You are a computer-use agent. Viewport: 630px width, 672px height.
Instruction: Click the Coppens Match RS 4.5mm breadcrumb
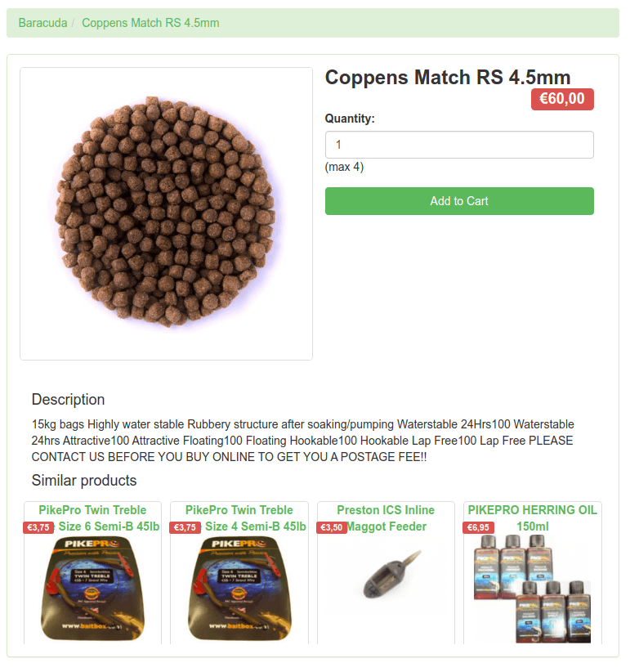[x=150, y=23]
